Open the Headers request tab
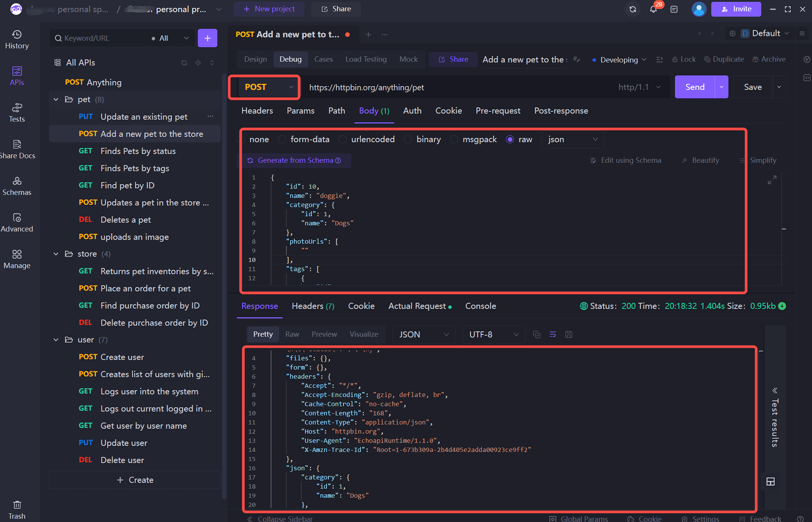Screen dimensions: 812x522 tap(257, 111)
